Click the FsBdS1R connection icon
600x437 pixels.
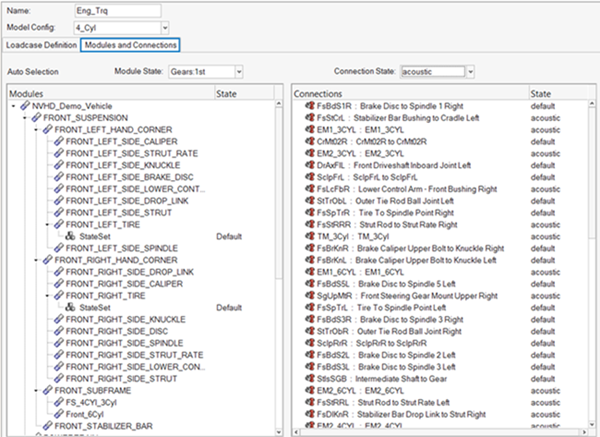tap(311, 106)
